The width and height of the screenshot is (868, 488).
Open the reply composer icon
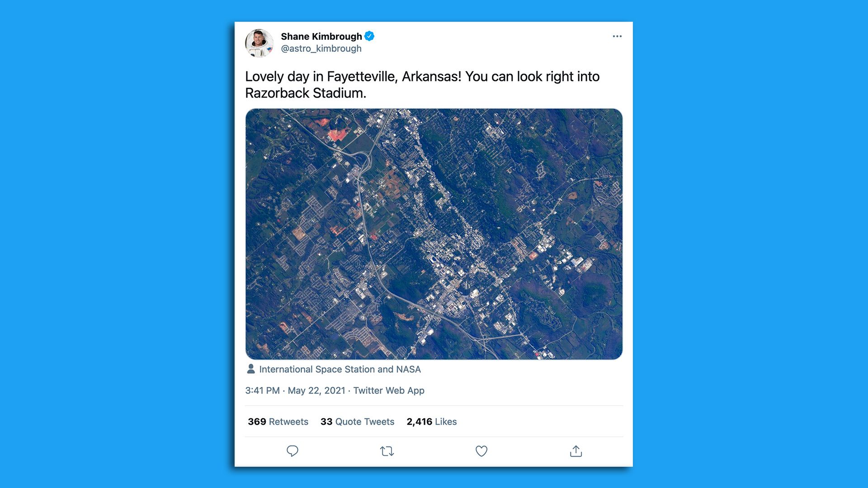pyautogui.click(x=292, y=451)
